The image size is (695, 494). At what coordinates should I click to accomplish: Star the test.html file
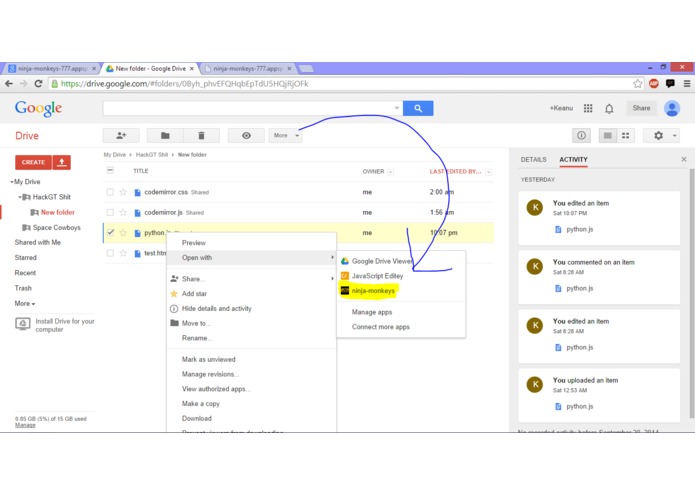click(123, 253)
